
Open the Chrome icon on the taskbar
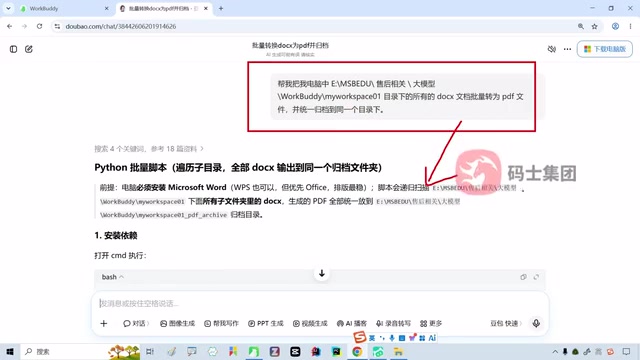(x=357, y=351)
